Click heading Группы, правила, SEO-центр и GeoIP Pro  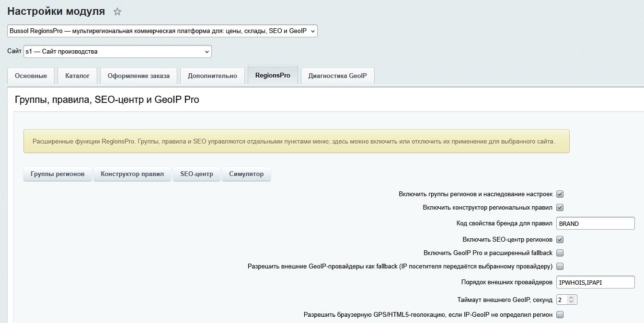coord(107,100)
